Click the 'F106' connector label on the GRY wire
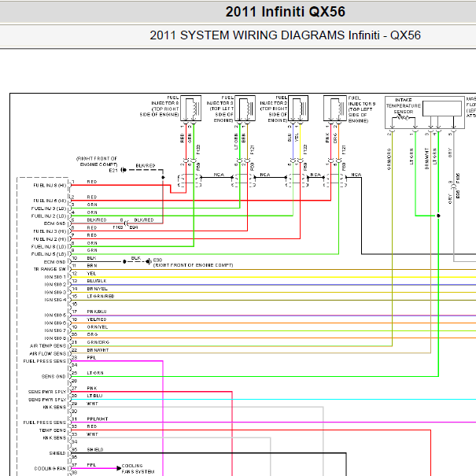This screenshot has width=476, height=476. click(458, 178)
